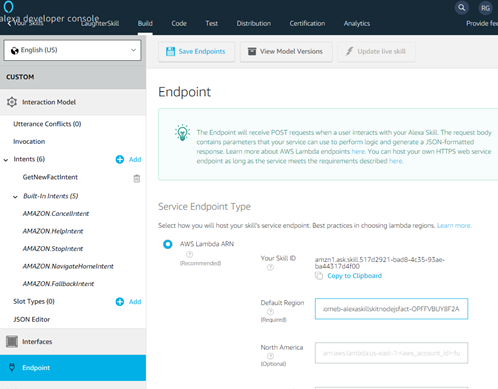Delete GetNewFactIntent with trash icon
Viewport: 498px width, 389px height.
coord(137,179)
